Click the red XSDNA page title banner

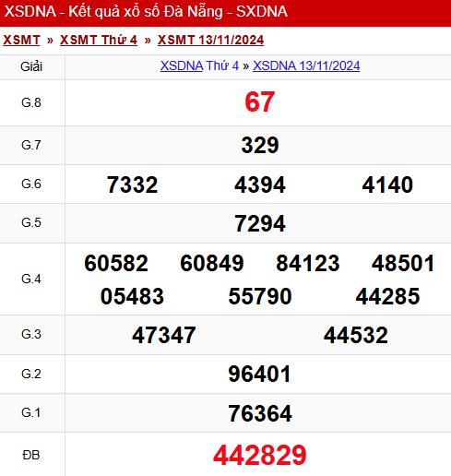tap(225, 13)
